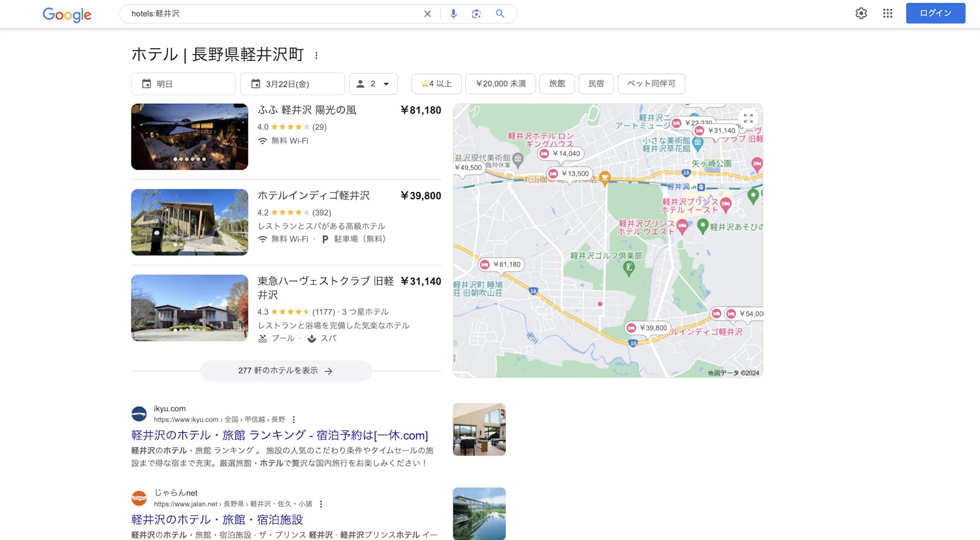Open 軽井沢のホテル・旅館 ランキング 一休.com link
The height and width of the screenshot is (540, 980).
tap(280, 435)
